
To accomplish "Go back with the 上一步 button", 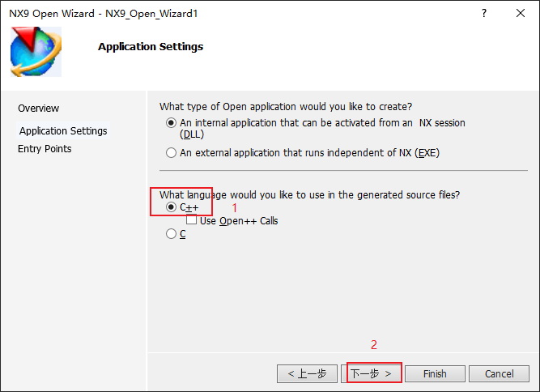I will tap(307, 373).
